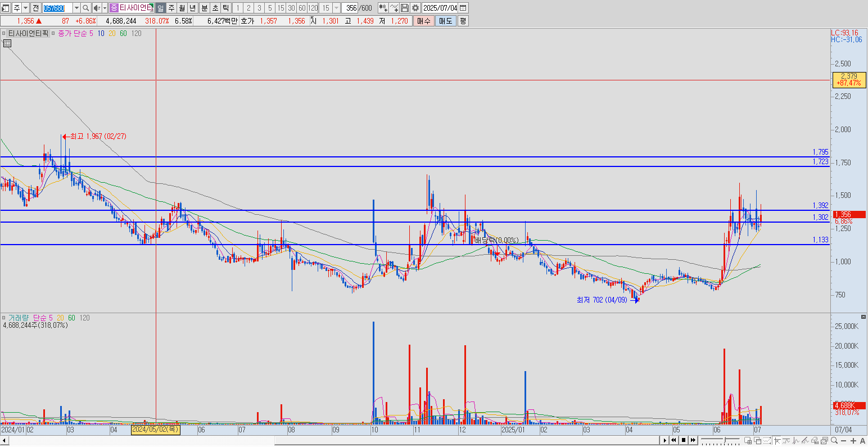Click the crossed-lines chart tool icon
Screen dimensions: 868x447
[x=394, y=8]
